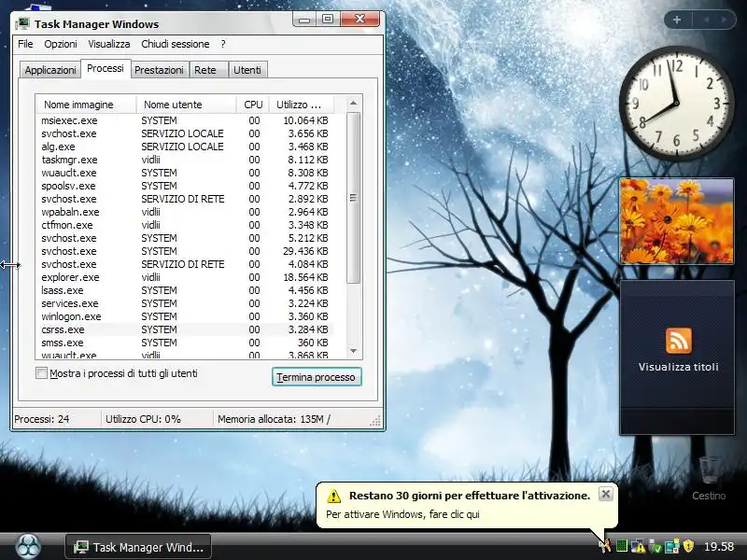Click the Utilizzo CPU: 0% status entry

pyautogui.click(x=156, y=419)
